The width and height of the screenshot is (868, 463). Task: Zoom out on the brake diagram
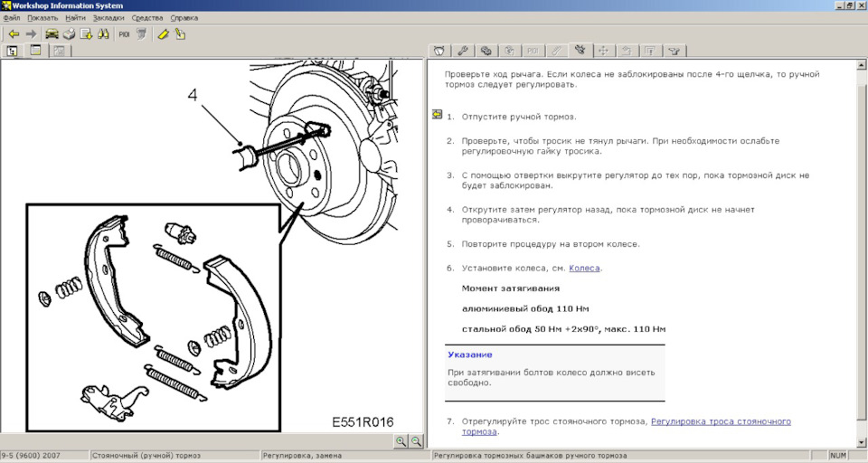(x=416, y=440)
